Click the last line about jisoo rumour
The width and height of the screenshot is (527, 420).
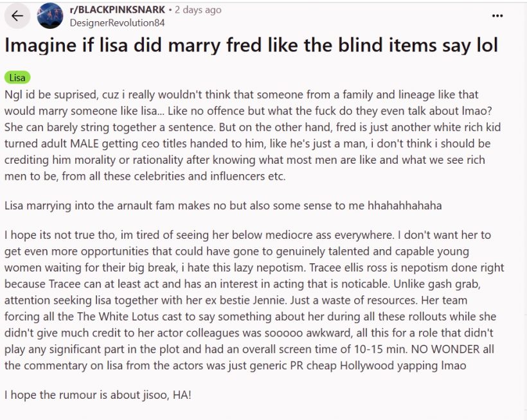(98, 394)
